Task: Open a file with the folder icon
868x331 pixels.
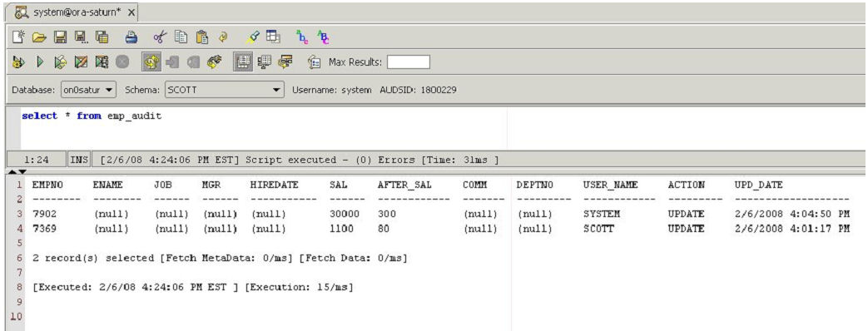Action: click(38, 37)
